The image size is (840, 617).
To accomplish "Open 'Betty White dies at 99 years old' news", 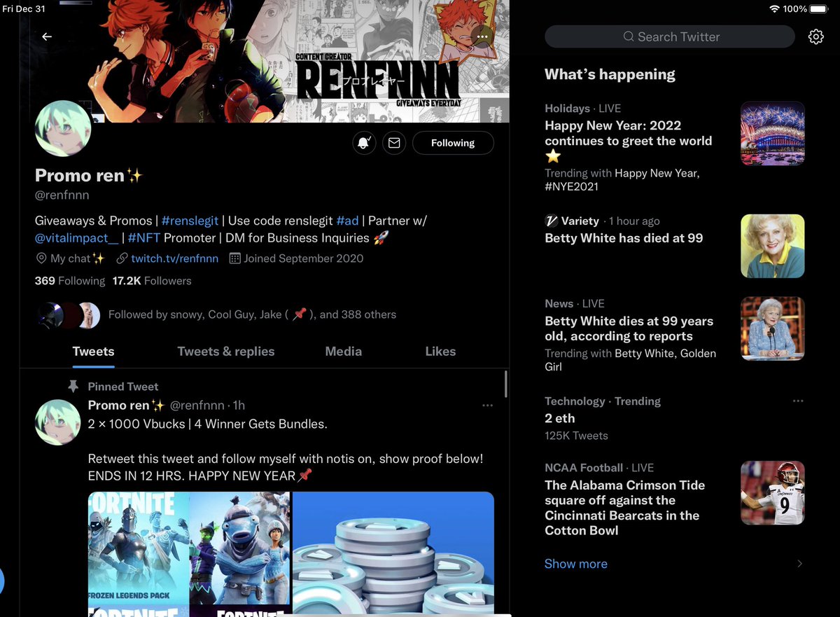I will click(629, 328).
